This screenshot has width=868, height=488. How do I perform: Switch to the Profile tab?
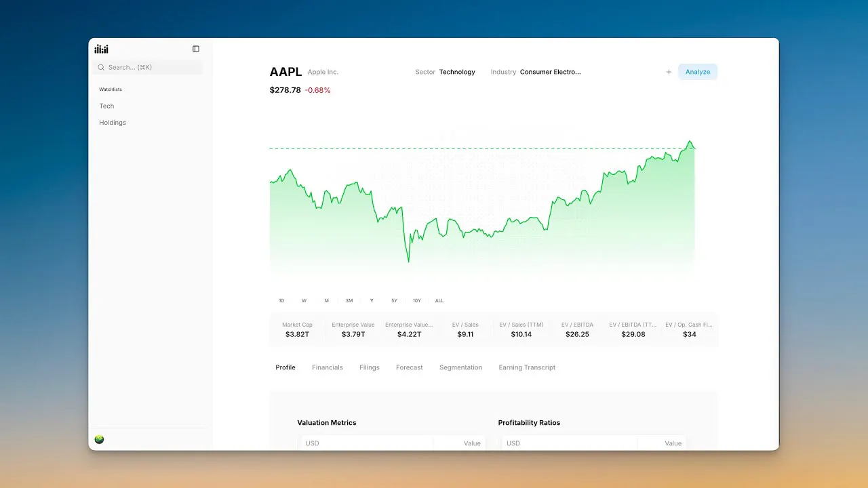coord(285,367)
